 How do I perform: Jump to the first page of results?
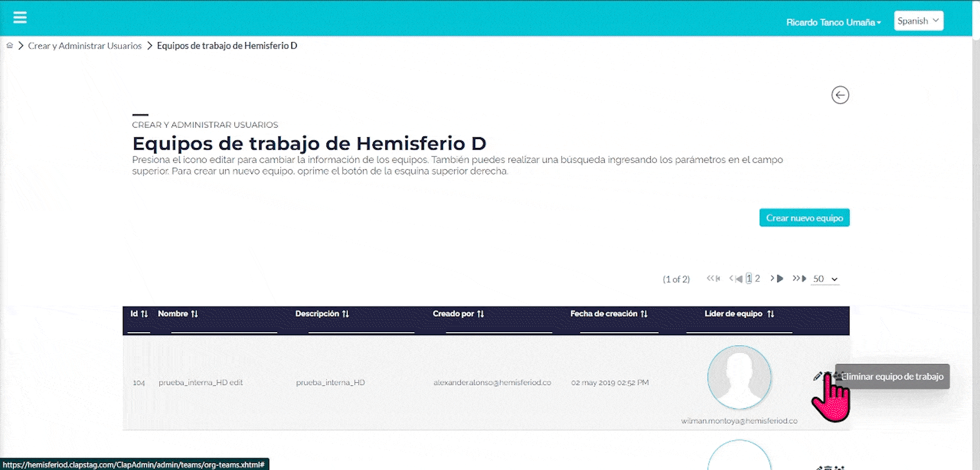click(x=714, y=278)
